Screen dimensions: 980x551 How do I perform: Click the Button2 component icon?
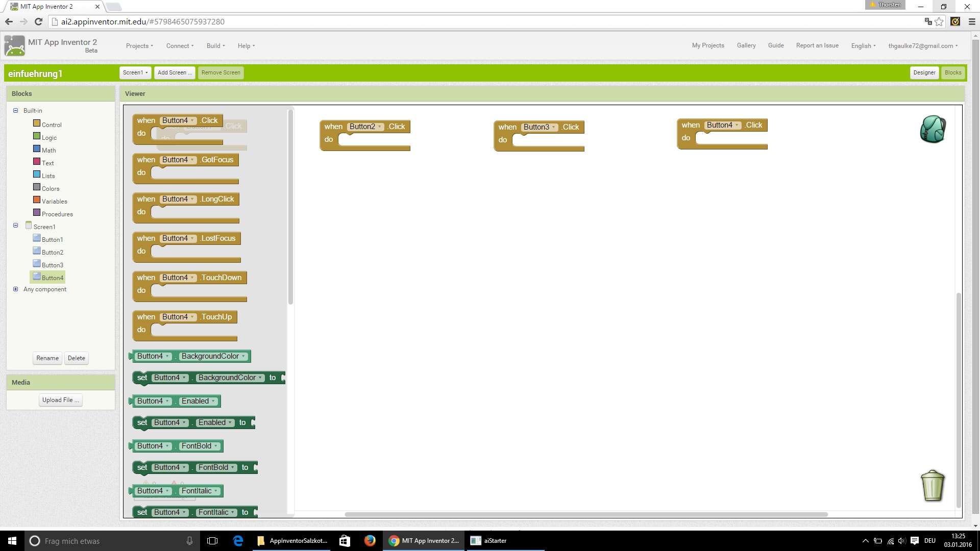pyautogui.click(x=37, y=251)
